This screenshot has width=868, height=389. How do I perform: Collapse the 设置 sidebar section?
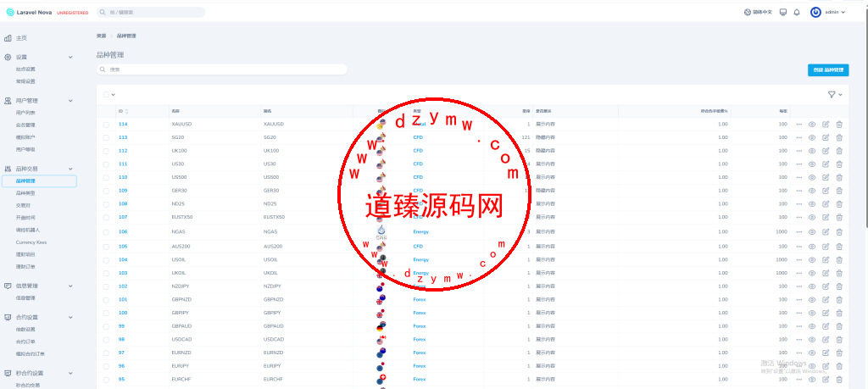pos(70,57)
